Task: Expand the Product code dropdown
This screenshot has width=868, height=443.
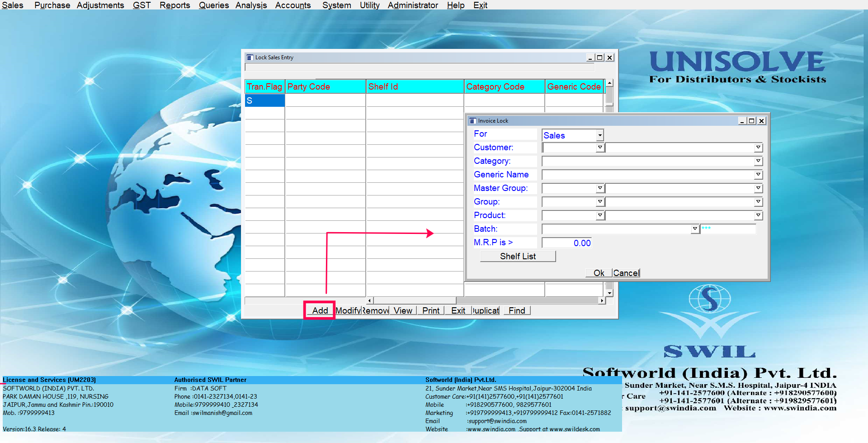Action: [x=600, y=215]
